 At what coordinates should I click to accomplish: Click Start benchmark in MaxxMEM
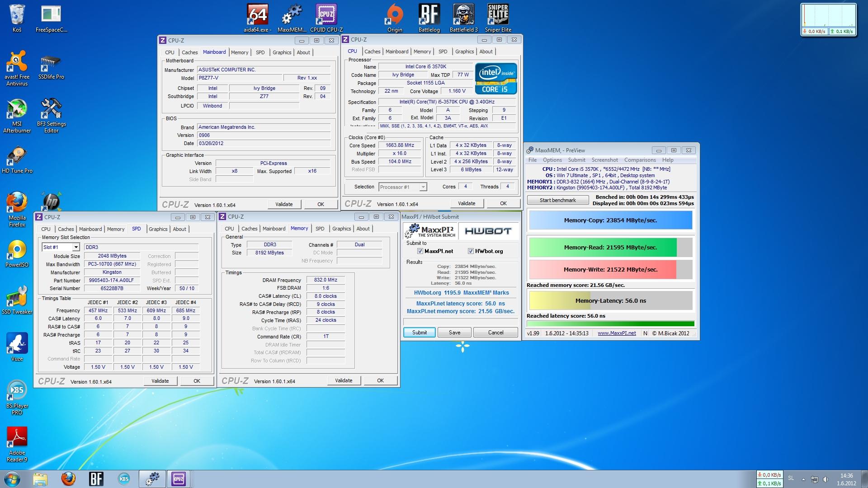[558, 200]
